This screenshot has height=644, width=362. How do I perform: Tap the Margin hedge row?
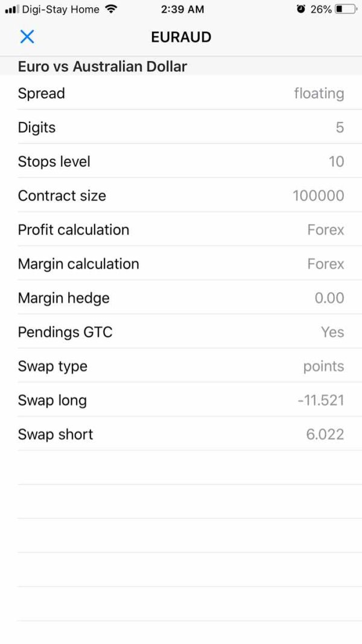[x=181, y=298]
